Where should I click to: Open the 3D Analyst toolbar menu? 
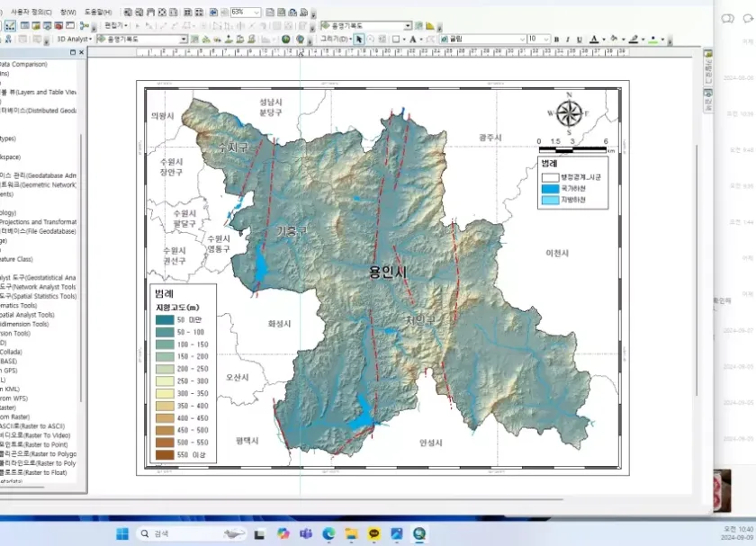[x=75, y=40]
